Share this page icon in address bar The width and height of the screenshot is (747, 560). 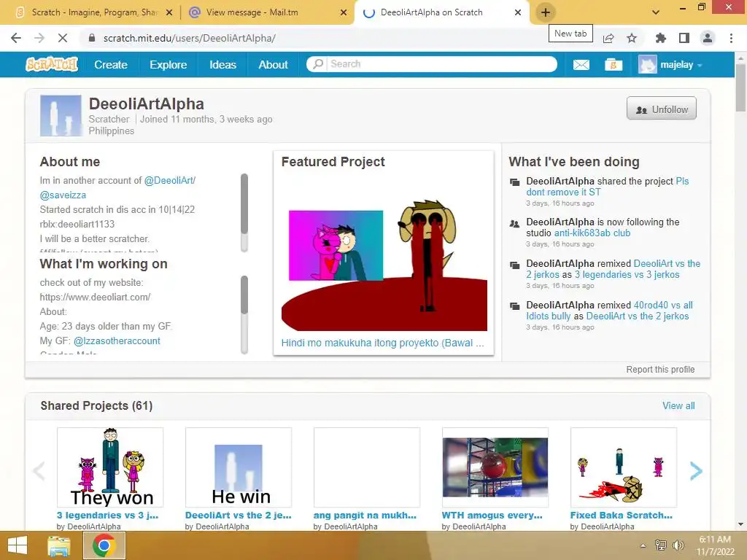tap(608, 38)
